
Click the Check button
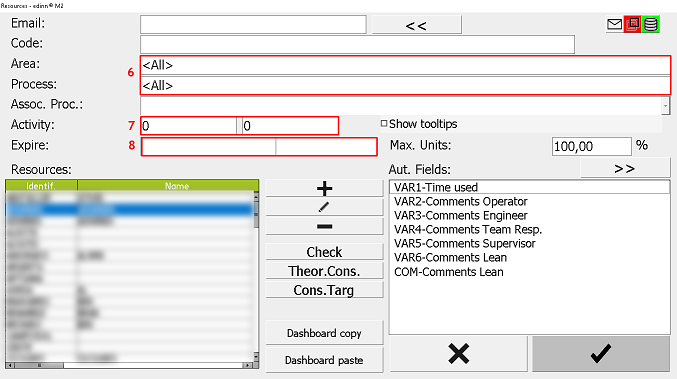pyautogui.click(x=324, y=252)
